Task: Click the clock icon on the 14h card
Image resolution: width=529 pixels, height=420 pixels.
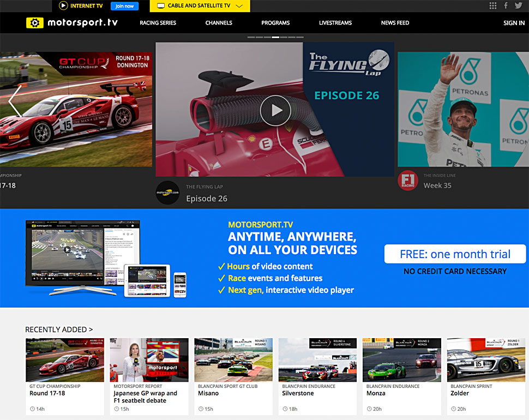Action: [32, 409]
